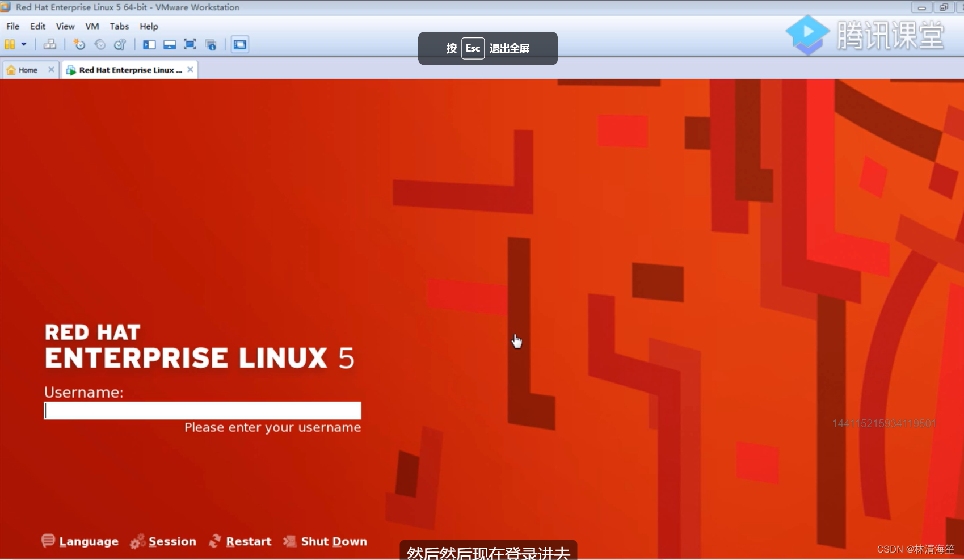Click the Esc key hint in overlay
Image resolution: width=964 pixels, height=560 pixels.
tap(473, 48)
